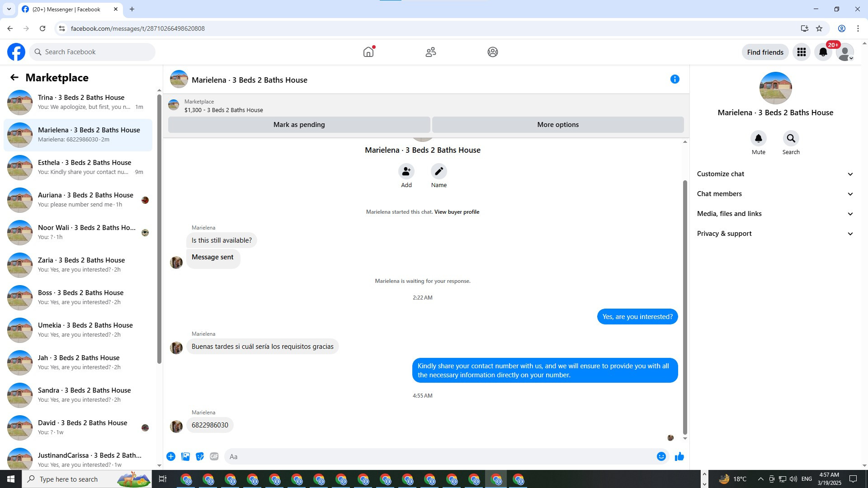Image resolution: width=868 pixels, height=488 pixels.
Task: Go back using the Marketplace back arrow
Action: point(14,78)
